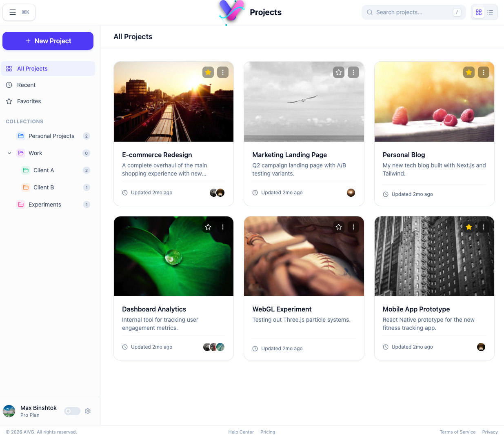
Task: Click Mobile App Prototype collaborator avatar
Action: tap(481, 347)
